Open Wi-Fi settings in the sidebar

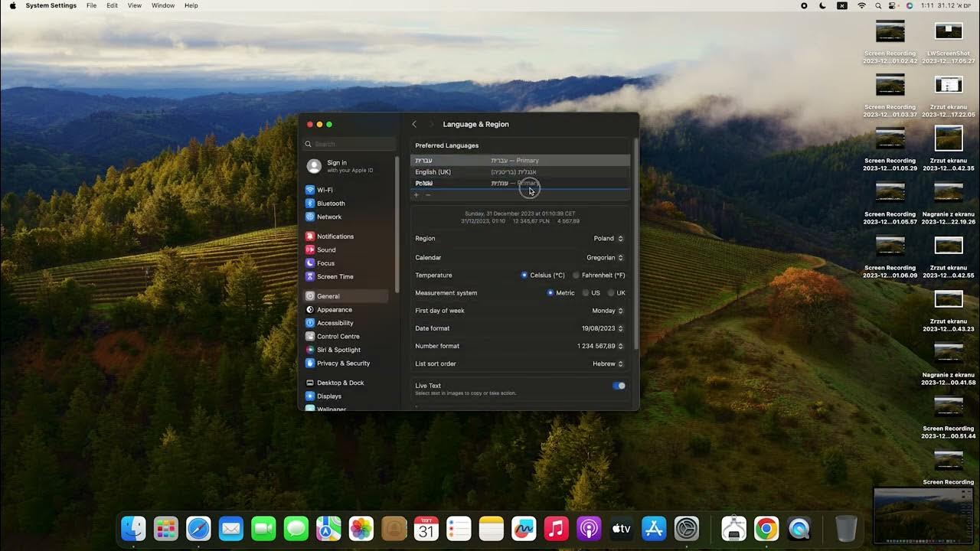click(x=325, y=190)
